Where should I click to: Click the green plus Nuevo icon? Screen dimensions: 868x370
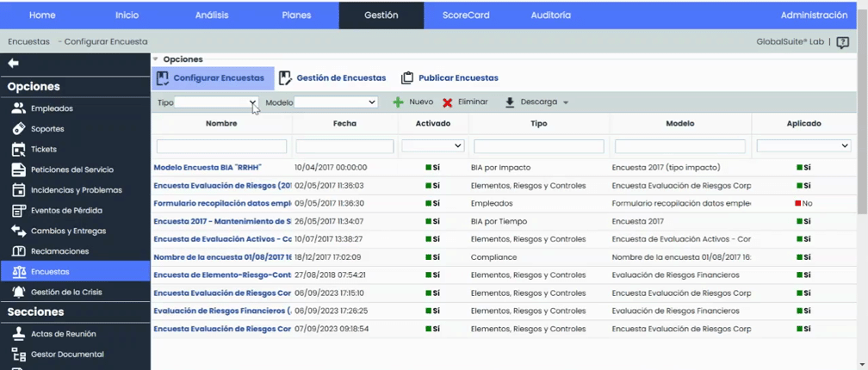coord(398,102)
